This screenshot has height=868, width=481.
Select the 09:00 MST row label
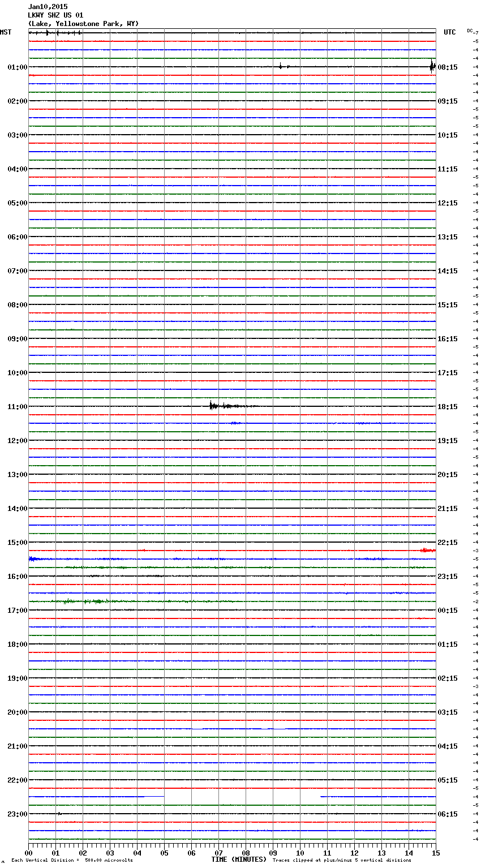[x=18, y=339]
